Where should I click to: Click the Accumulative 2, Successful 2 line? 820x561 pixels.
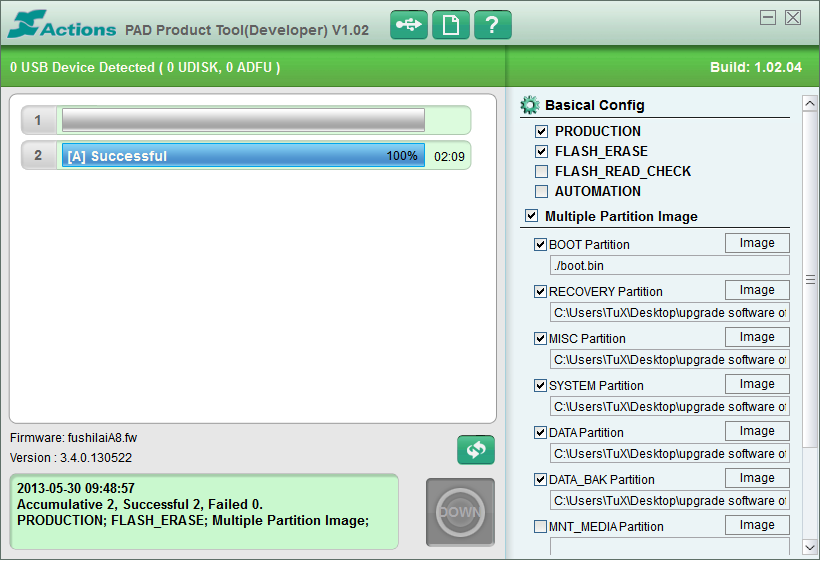[x=140, y=505]
